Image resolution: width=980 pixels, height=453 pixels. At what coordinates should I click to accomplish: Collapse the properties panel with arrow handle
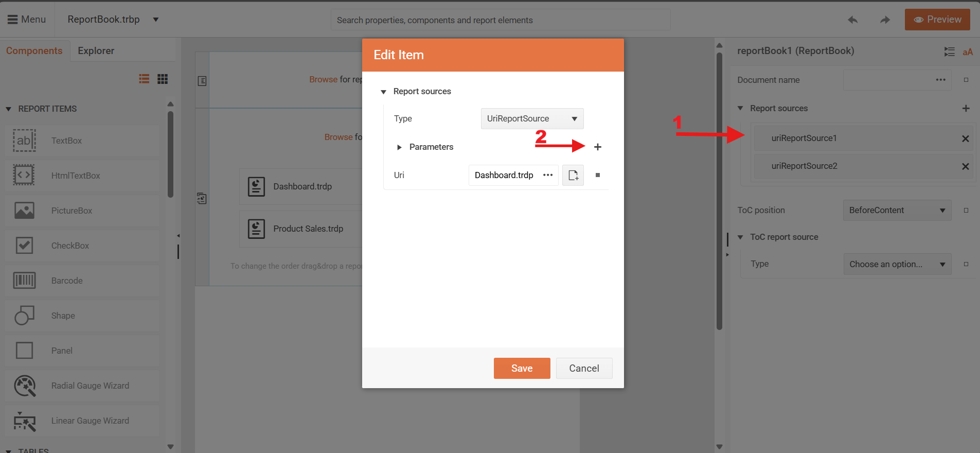click(x=727, y=255)
